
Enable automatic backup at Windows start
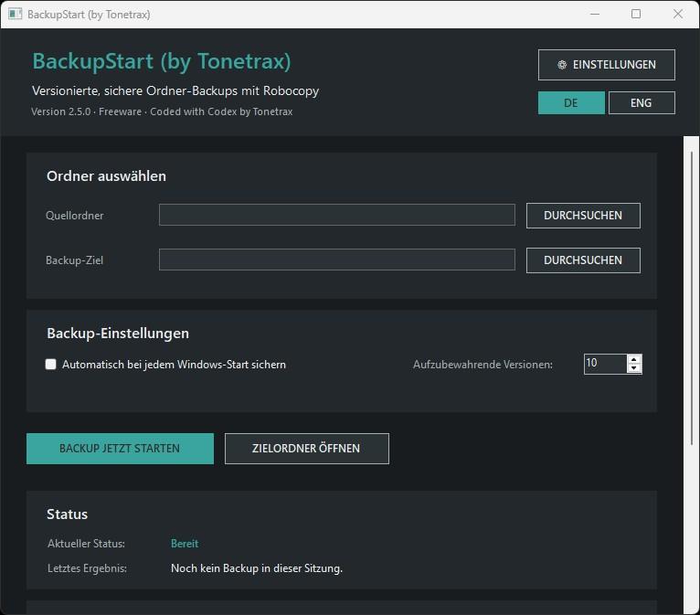[x=51, y=365]
